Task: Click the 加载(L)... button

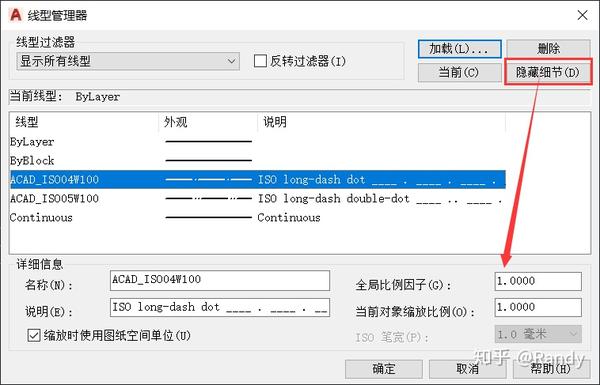Action: click(x=459, y=49)
